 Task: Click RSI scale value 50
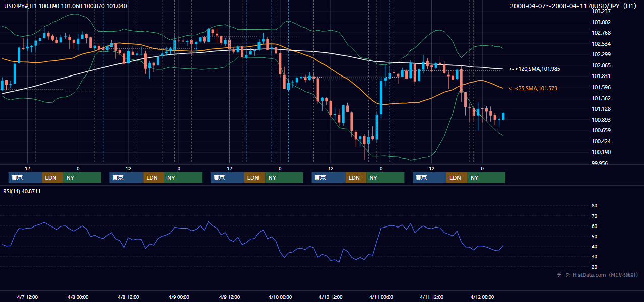pos(594,236)
